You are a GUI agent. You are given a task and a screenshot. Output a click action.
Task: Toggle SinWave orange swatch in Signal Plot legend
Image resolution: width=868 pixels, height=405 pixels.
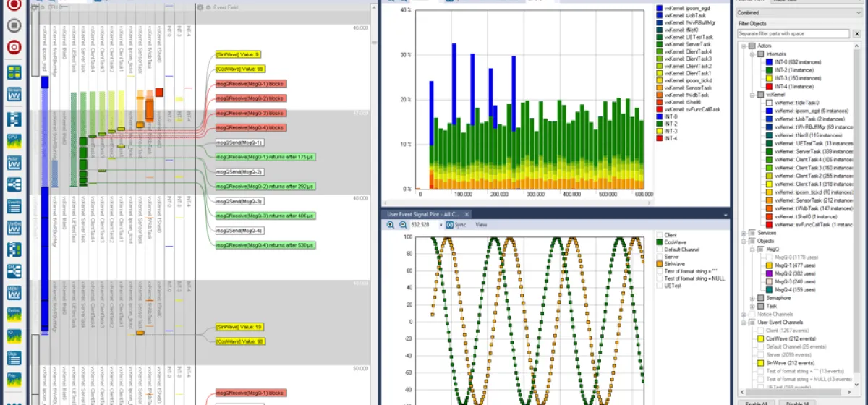coord(659,265)
